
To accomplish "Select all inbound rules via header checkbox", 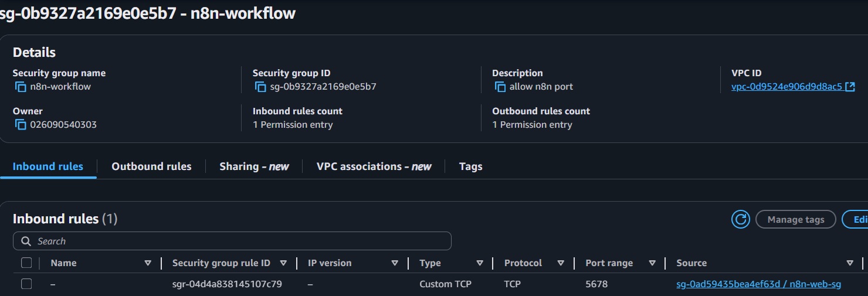I will point(26,263).
